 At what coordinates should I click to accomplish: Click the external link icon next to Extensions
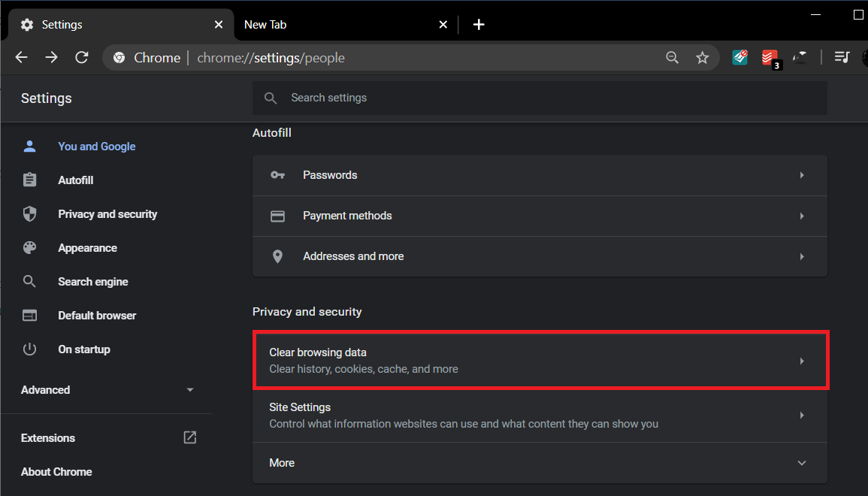190,437
